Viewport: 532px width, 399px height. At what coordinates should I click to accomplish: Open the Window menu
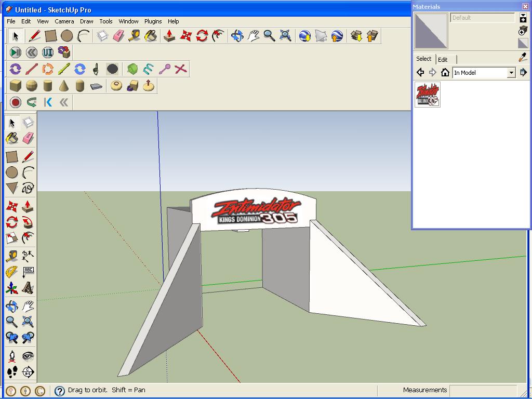(129, 21)
